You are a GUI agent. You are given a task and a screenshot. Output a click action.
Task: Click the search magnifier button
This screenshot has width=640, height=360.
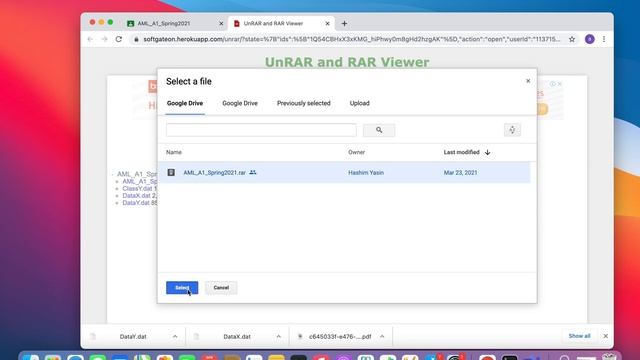(x=379, y=130)
